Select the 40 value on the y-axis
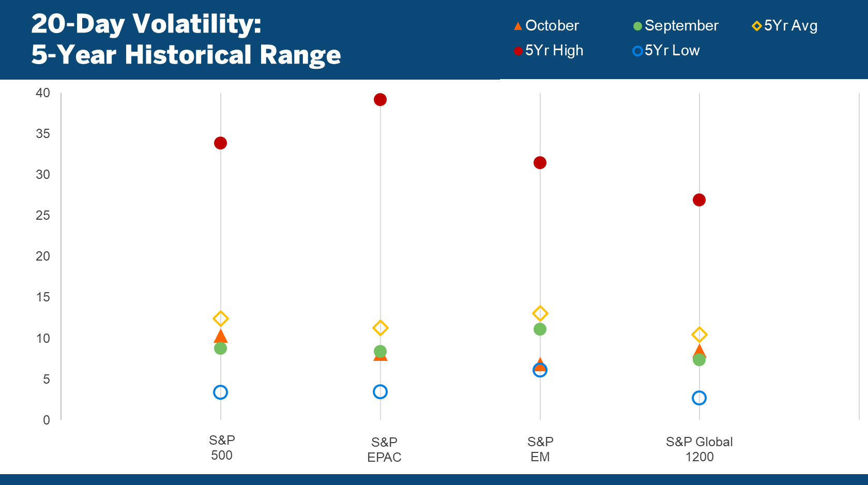This screenshot has width=868, height=485. (43, 93)
